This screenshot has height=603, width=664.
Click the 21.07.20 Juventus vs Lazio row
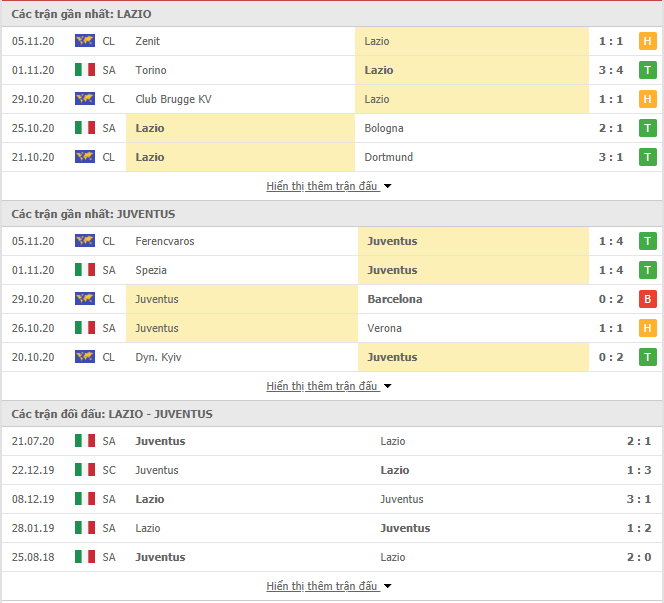(x=332, y=441)
